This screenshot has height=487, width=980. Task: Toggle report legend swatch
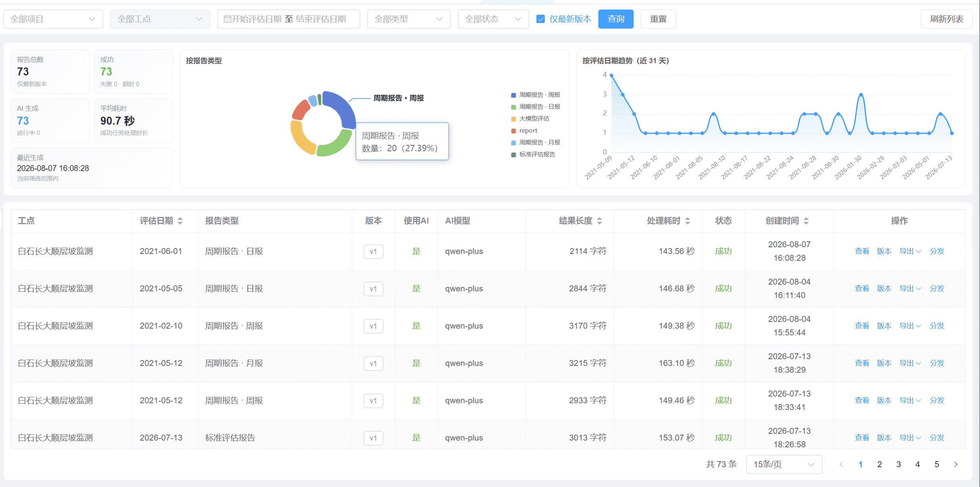coord(513,131)
